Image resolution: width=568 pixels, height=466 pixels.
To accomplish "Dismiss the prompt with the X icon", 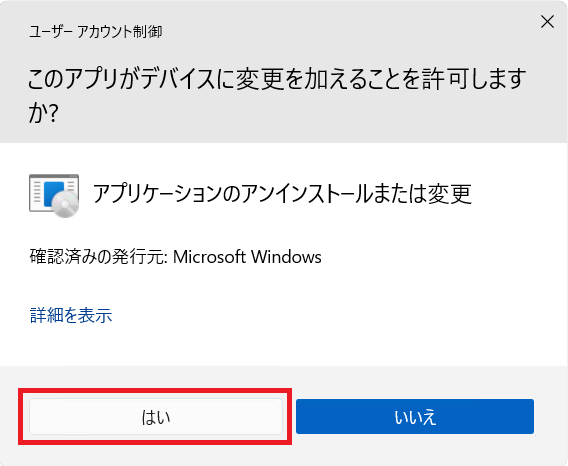I will [x=547, y=22].
